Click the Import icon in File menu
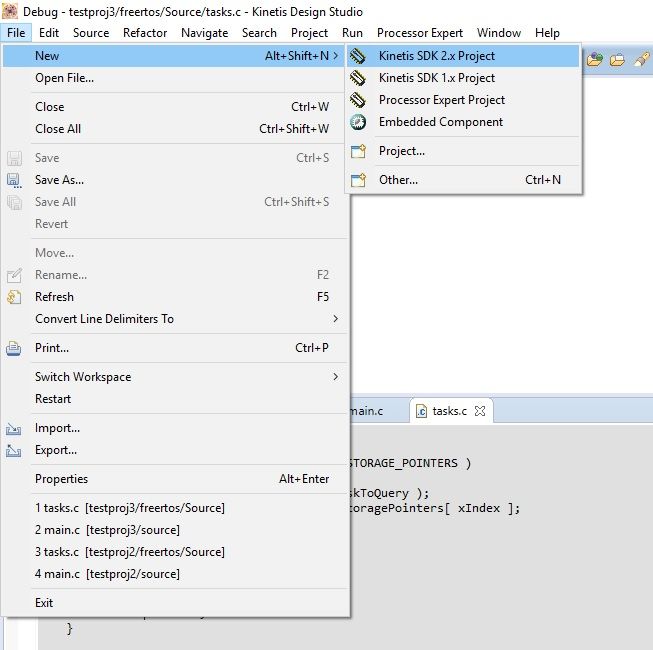Viewport: 653px width, 650px height. click(14, 428)
